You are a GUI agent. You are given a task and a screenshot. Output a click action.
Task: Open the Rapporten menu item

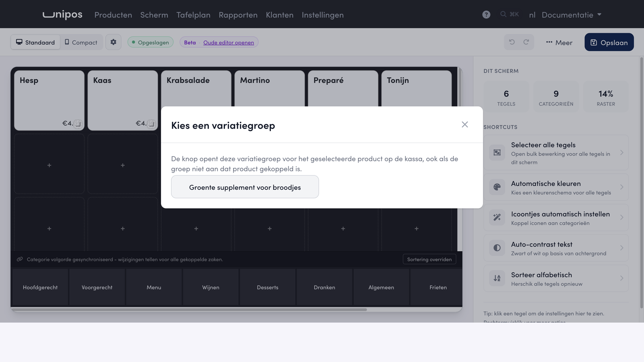point(238,15)
